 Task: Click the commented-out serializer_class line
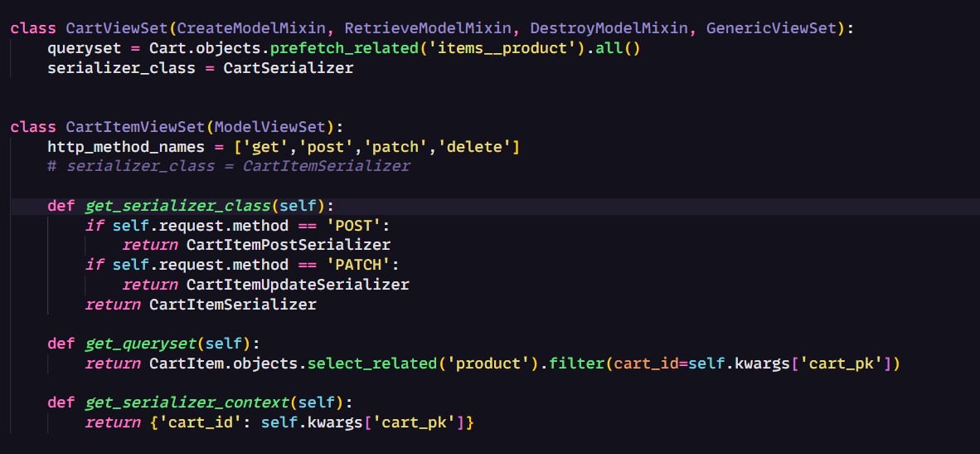point(229,166)
